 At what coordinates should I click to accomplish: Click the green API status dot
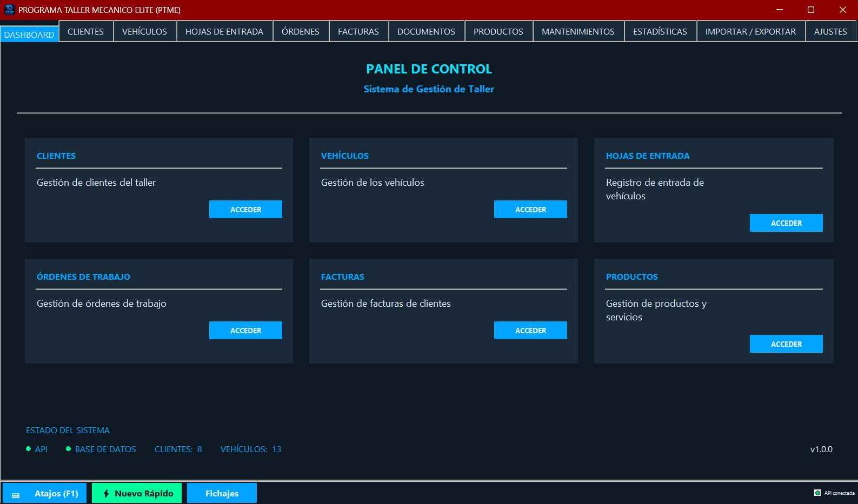coord(28,449)
